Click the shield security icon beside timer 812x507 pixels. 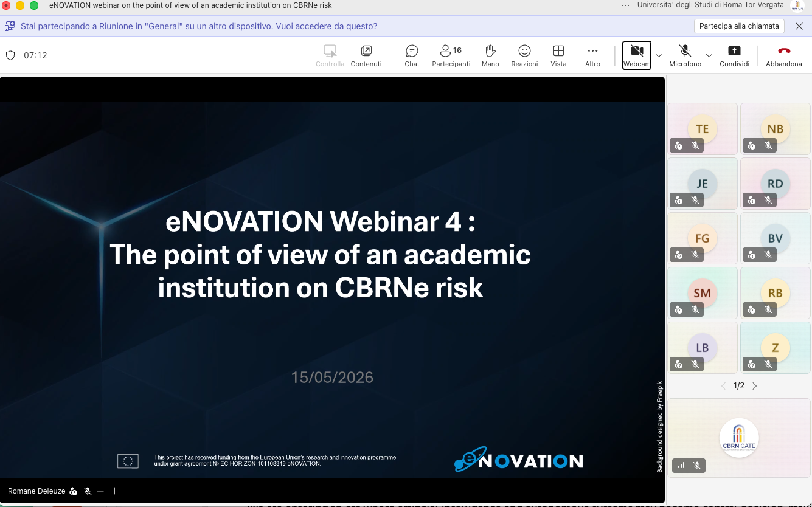pos(10,55)
